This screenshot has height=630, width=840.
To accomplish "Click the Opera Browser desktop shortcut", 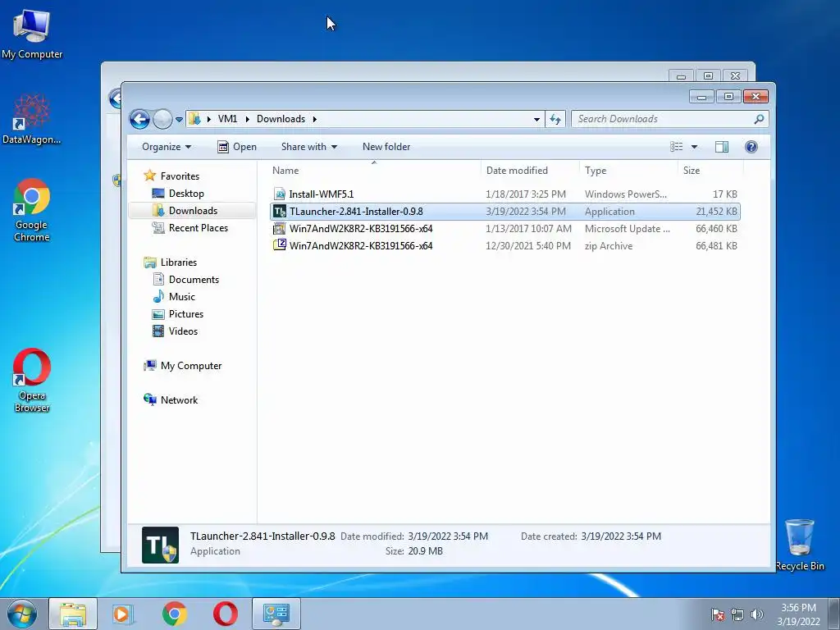I will (x=32, y=381).
